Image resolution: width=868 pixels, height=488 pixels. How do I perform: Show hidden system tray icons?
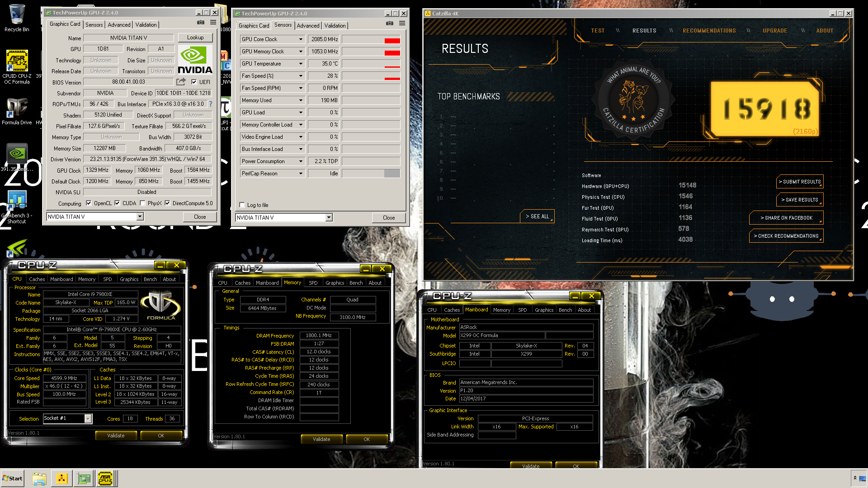(x=855, y=478)
